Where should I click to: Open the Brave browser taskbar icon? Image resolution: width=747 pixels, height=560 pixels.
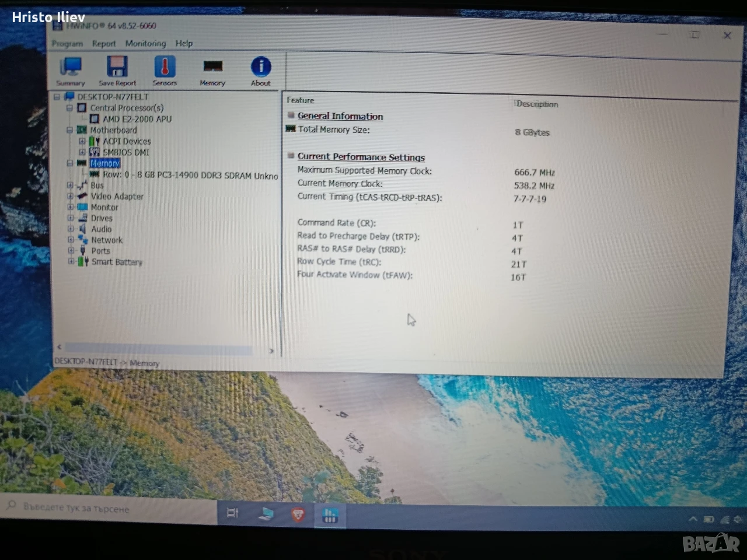coord(298,514)
